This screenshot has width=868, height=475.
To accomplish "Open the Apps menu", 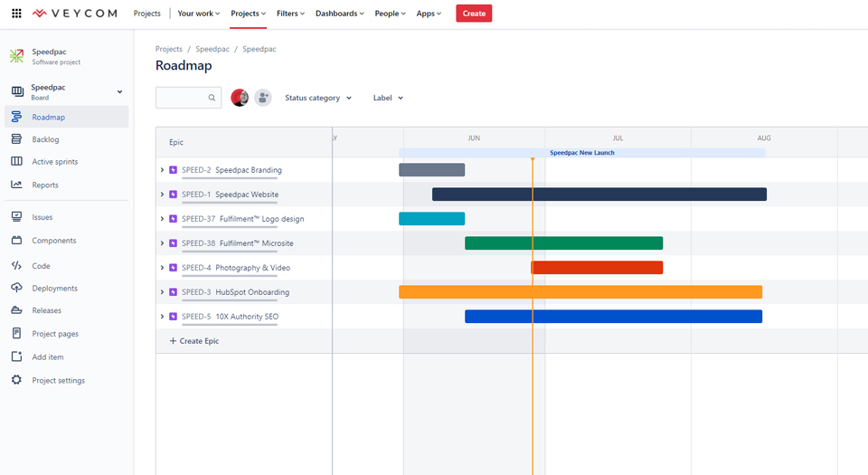I will (x=429, y=14).
